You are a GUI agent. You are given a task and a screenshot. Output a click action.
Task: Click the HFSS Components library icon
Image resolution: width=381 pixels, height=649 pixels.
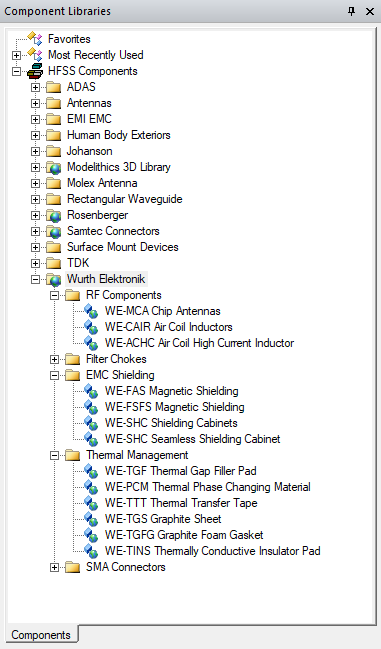pyautogui.click(x=35, y=71)
